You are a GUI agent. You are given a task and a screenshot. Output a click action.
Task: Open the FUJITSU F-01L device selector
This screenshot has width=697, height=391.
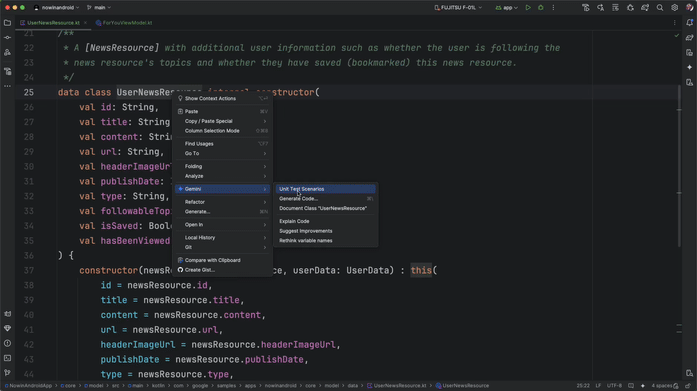point(458,8)
